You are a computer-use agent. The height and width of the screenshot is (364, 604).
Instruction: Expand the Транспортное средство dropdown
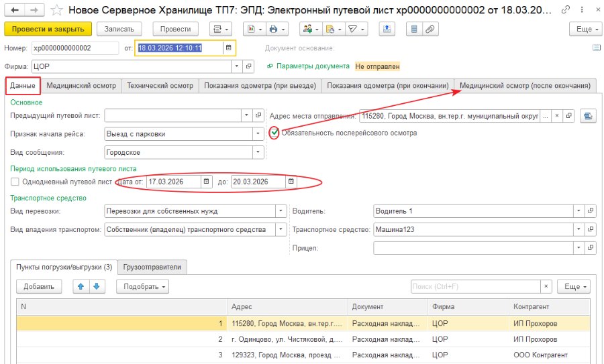click(578, 229)
